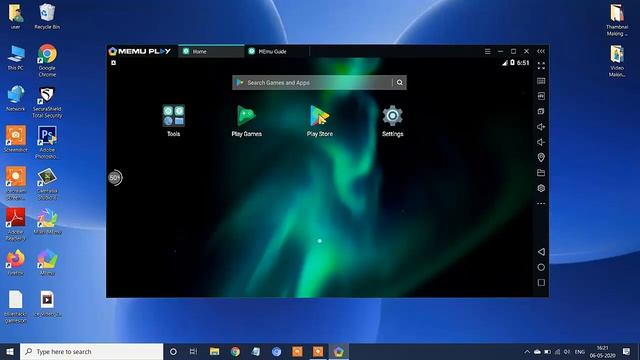Click the MEmu Play logo
640x360 pixels.
[140, 51]
